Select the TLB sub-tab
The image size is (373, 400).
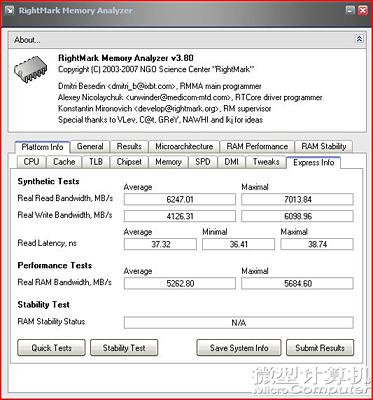(96, 162)
